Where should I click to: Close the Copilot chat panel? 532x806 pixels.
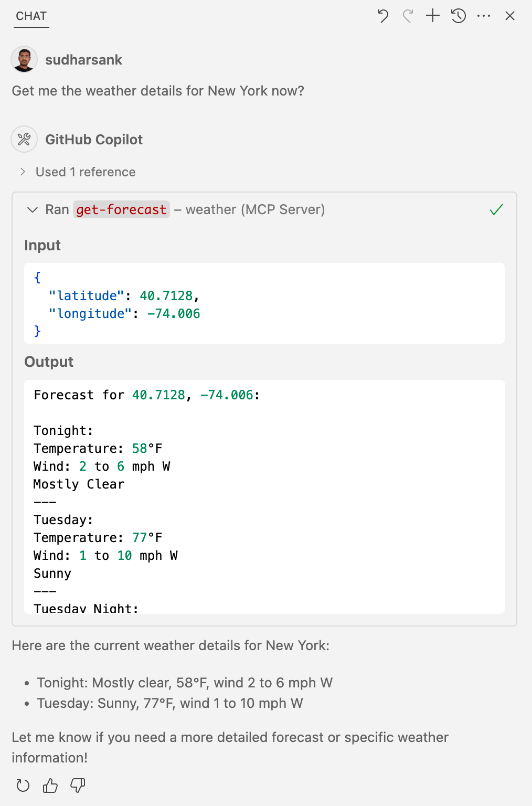[x=509, y=16]
